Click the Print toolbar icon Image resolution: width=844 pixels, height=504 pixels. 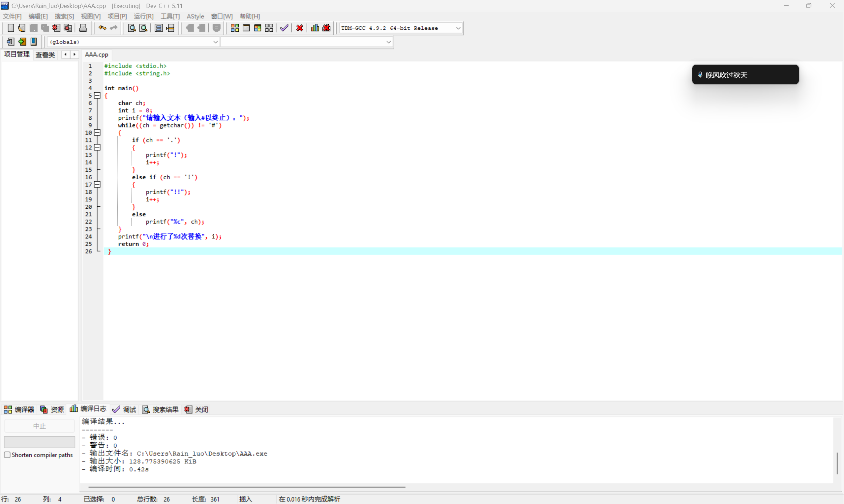coord(83,28)
